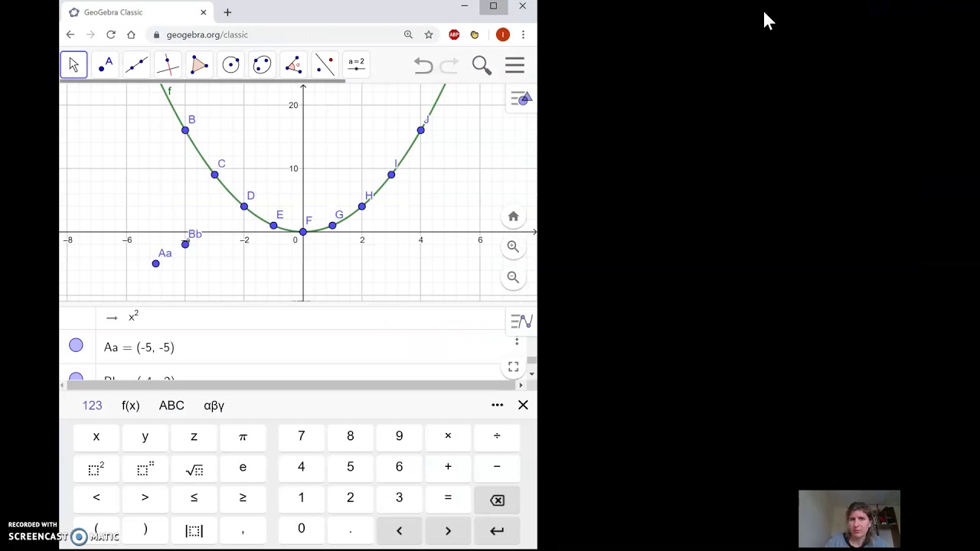This screenshot has height=551, width=980.
Task: Close the on-screen keyboard
Action: point(523,405)
